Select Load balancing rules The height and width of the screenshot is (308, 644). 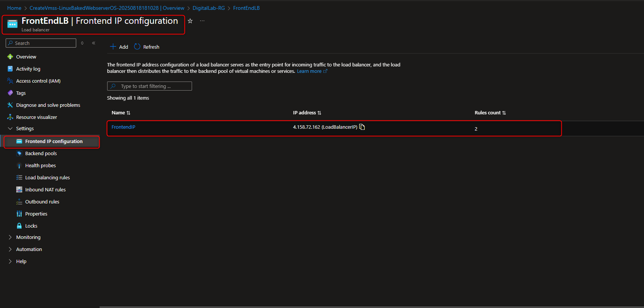click(48, 177)
